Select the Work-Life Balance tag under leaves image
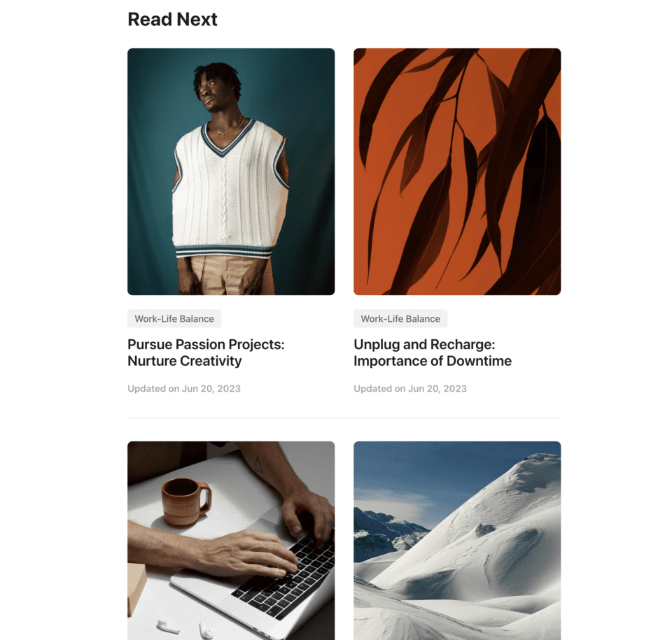Viewport: 672px width, 640px height. (x=400, y=319)
